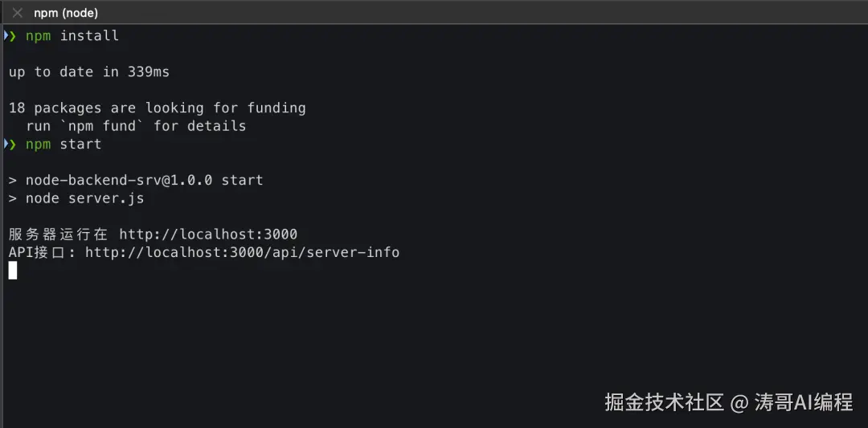Click the "up to date in 339ms" line
The height and width of the screenshot is (428, 868).
[89, 71]
